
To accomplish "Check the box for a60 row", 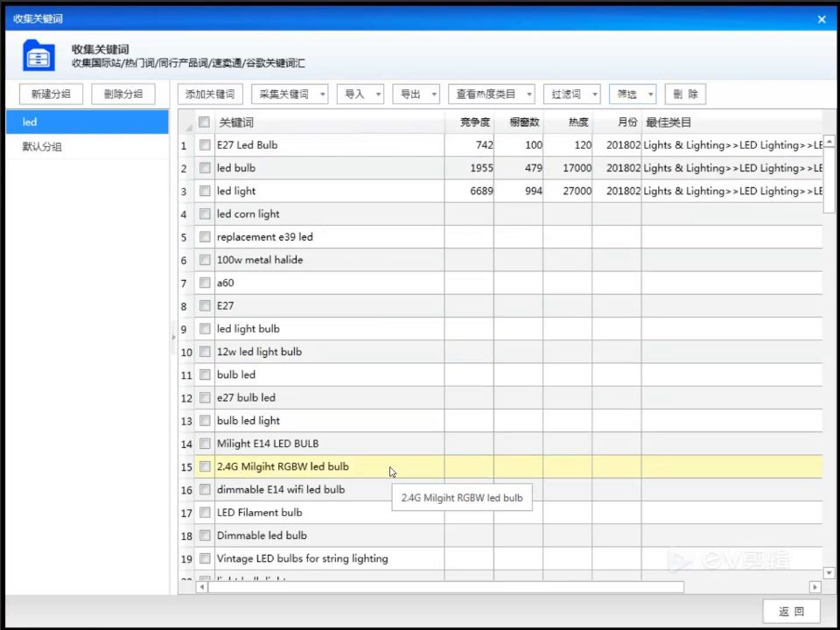I will 205,283.
